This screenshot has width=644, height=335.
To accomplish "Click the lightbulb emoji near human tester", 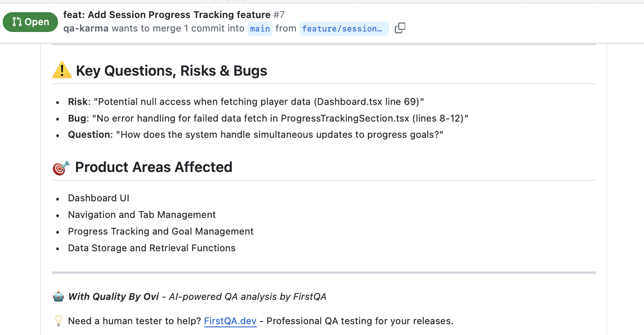I will pyautogui.click(x=58, y=321).
